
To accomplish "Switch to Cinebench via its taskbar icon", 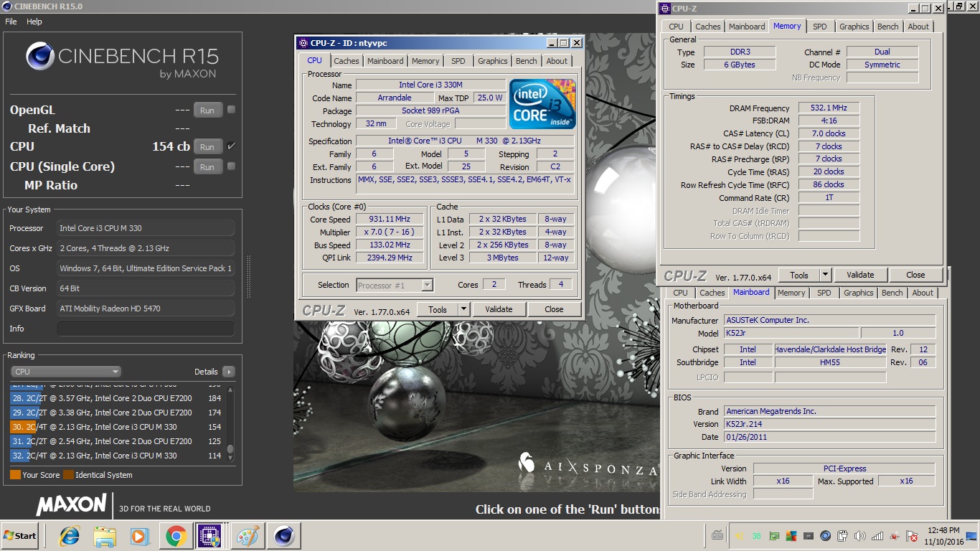I will coord(284,536).
